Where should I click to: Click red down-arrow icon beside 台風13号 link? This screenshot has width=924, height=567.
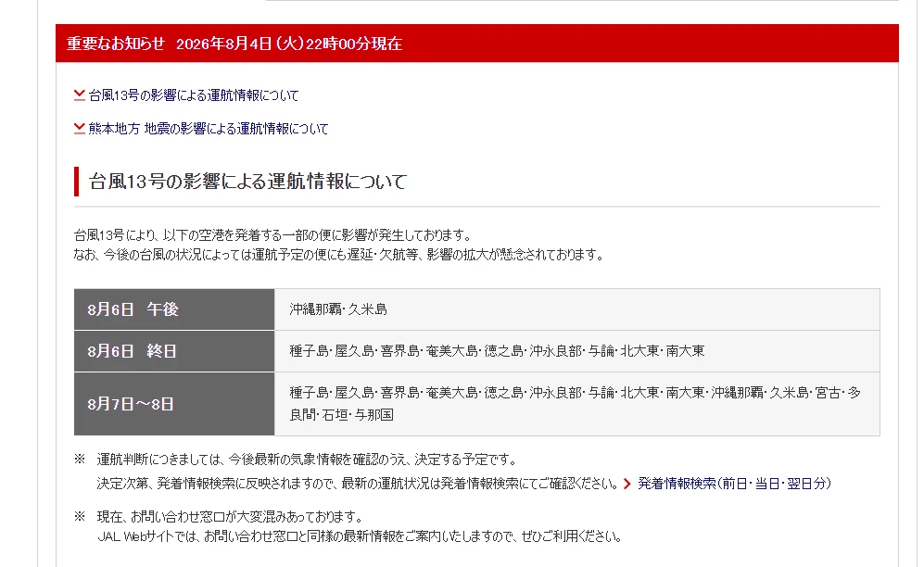coord(80,95)
